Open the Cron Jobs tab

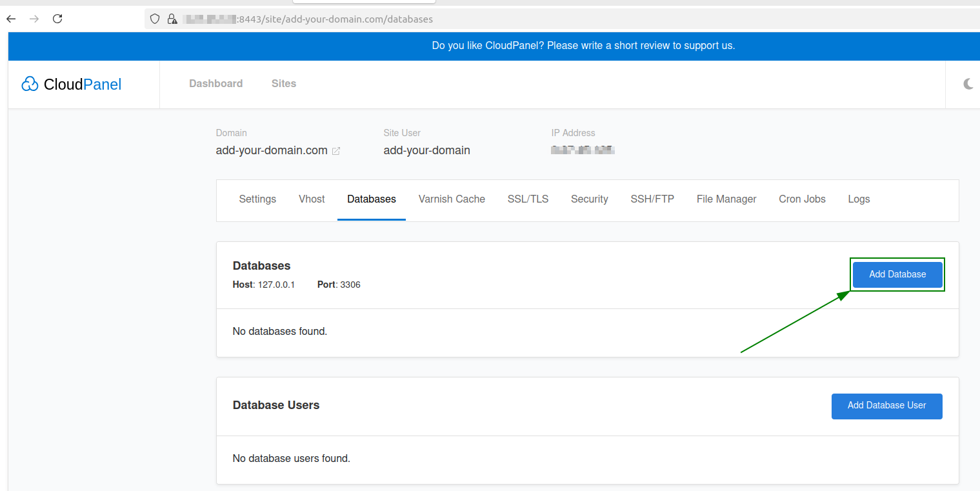[x=802, y=199]
